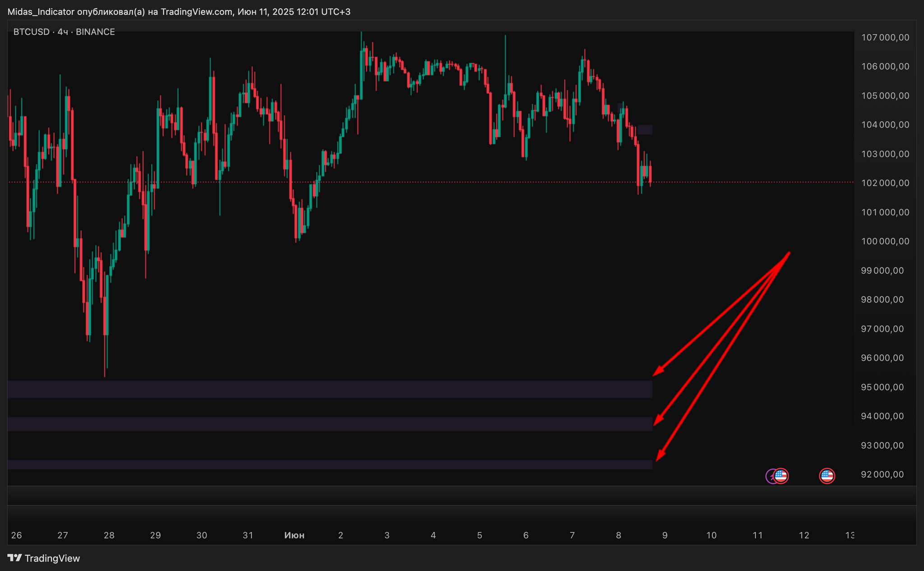924x571 pixels.
Task: Click TradingView.com in the header text
Action: point(196,12)
